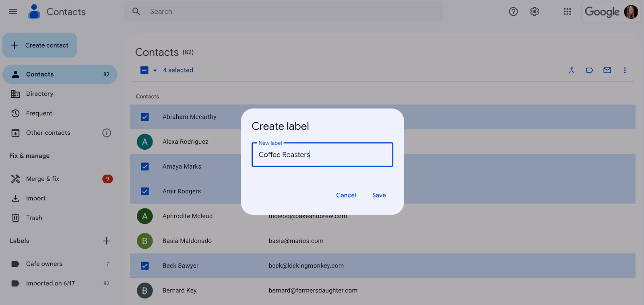
Task: Click the name Alexa Rodriguez
Action: click(x=186, y=142)
